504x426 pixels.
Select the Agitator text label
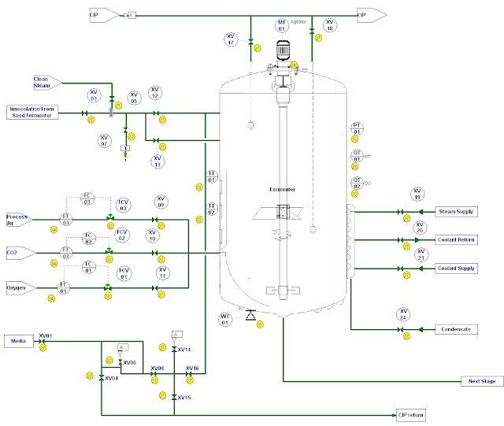tap(298, 22)
